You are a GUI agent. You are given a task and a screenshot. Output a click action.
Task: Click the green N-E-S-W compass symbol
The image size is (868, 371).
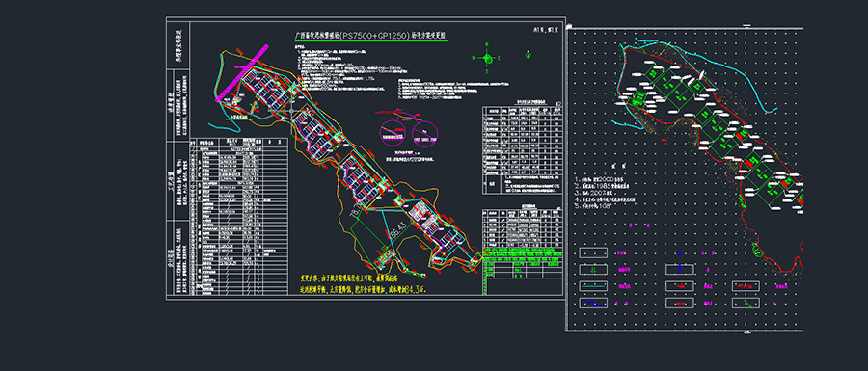point(486,58)
